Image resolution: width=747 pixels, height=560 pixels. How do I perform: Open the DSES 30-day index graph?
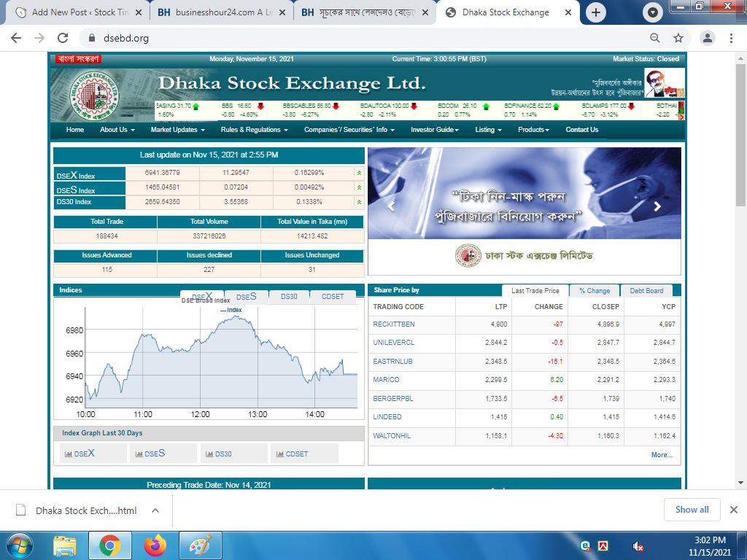[x=163, y=454]
